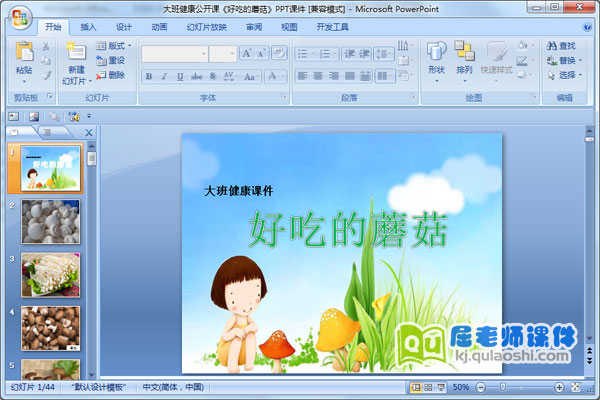This screenshot has width=600, height=400.
Task: Click the picture icon in quick access toolbar
Action: point(34,116)
